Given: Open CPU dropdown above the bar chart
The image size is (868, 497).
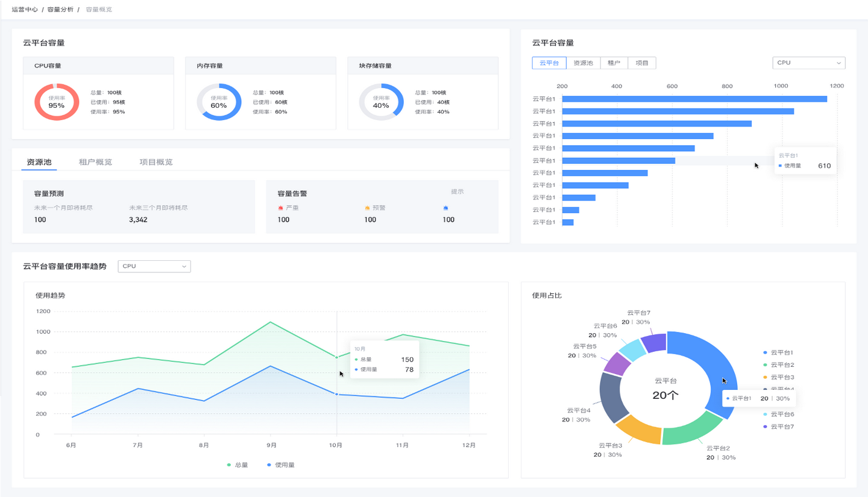Looking at the screenshot, I should pyautogui.click(x=809, y=63).
